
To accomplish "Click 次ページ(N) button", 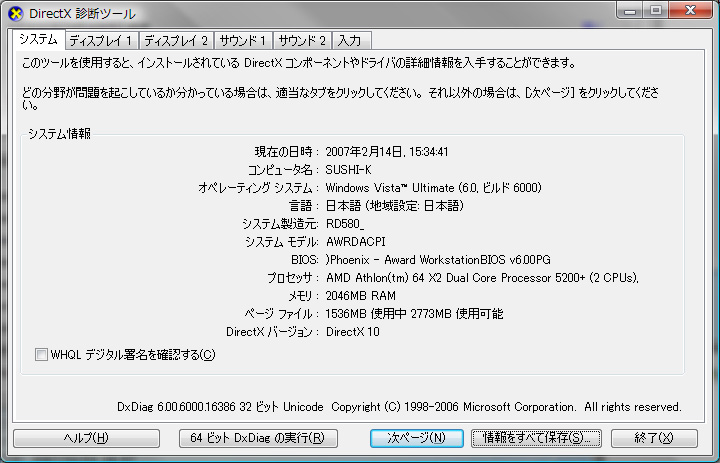I will (x=416, y=438).
